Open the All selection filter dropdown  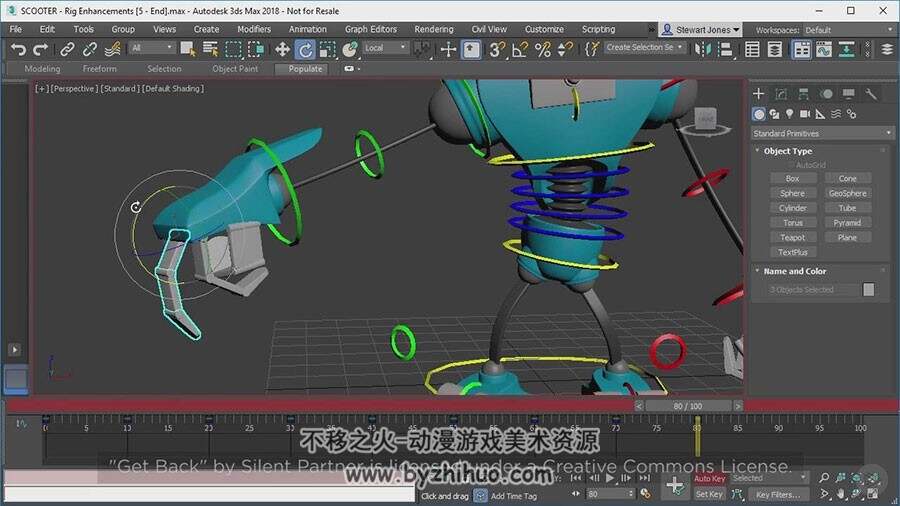click(152, 48)
